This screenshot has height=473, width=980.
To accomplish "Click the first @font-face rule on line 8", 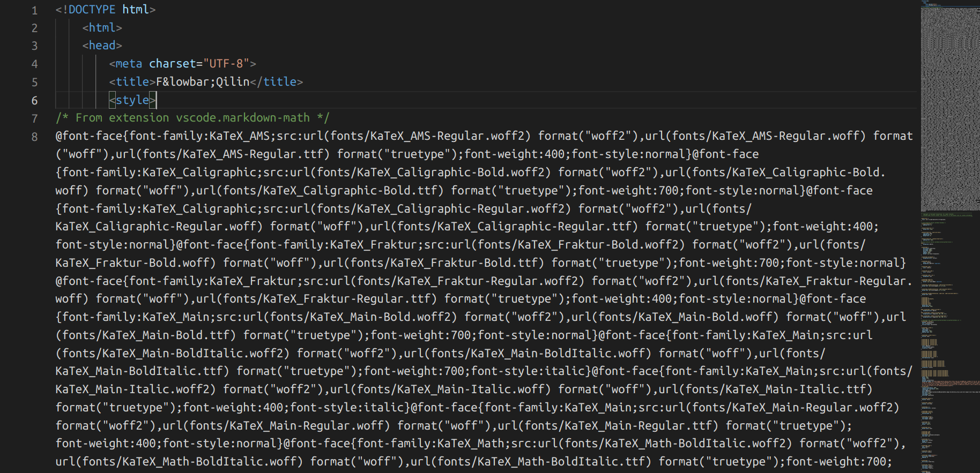I will 89,136.
